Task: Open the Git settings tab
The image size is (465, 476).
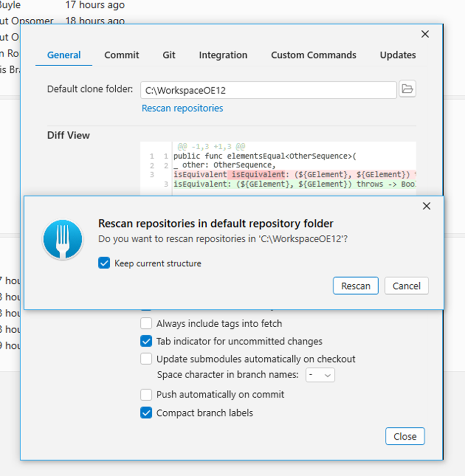Action: pos(169,55)
